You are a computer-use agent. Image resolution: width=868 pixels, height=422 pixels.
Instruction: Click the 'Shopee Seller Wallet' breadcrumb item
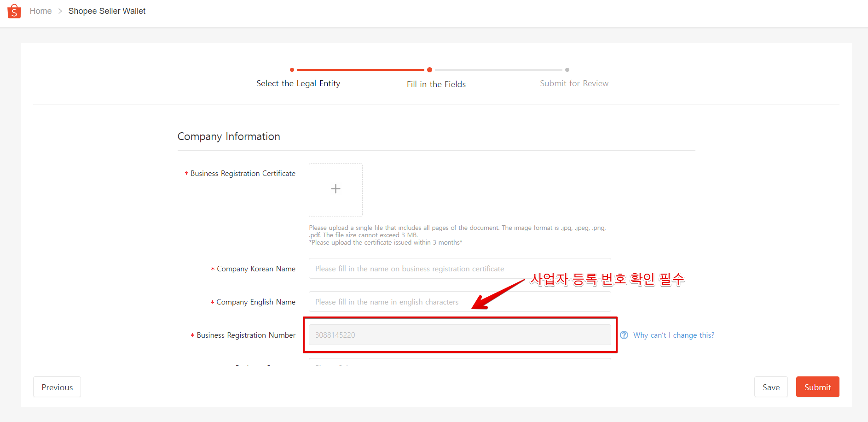coord(107,11)
